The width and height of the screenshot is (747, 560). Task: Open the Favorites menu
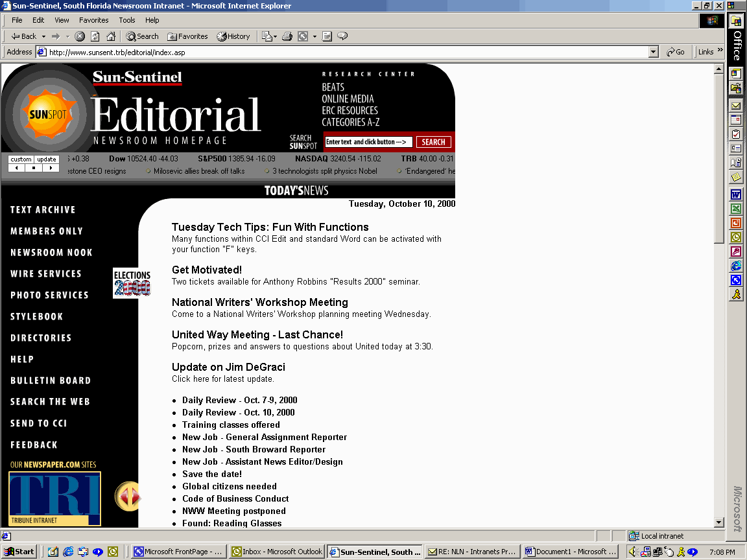click(x=93, y=20)
